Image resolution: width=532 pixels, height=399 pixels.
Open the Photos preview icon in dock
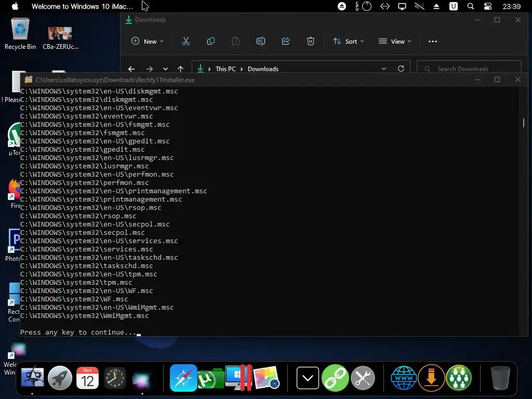click(x=267, y=378)
